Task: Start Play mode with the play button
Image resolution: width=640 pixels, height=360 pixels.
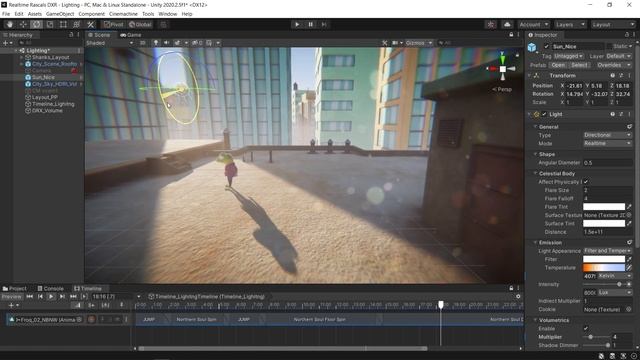Action: tap(297, 24)
